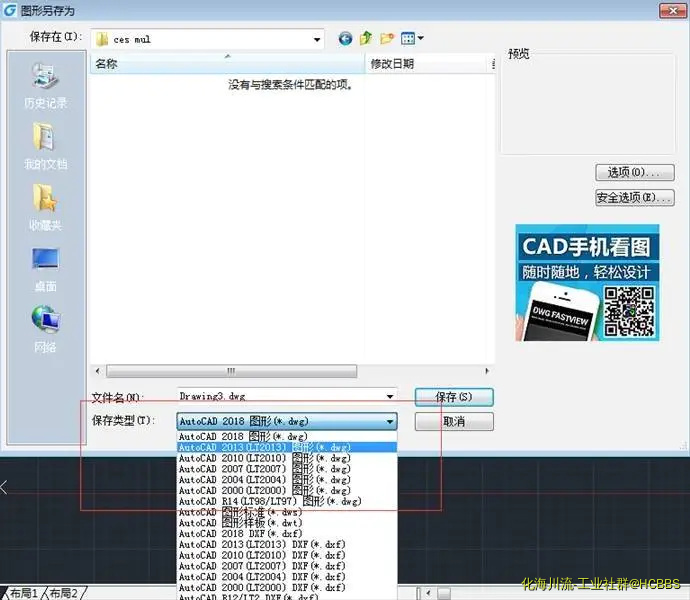This screenshot has height=600, width=690.
Task: Sort files by 修改日期 column
Action: (392, 64)
